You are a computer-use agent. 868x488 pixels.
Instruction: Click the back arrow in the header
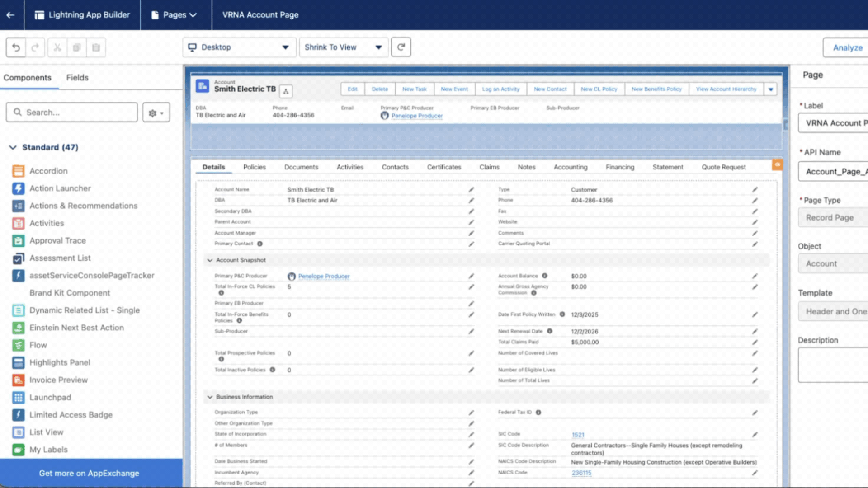point(10,15)
